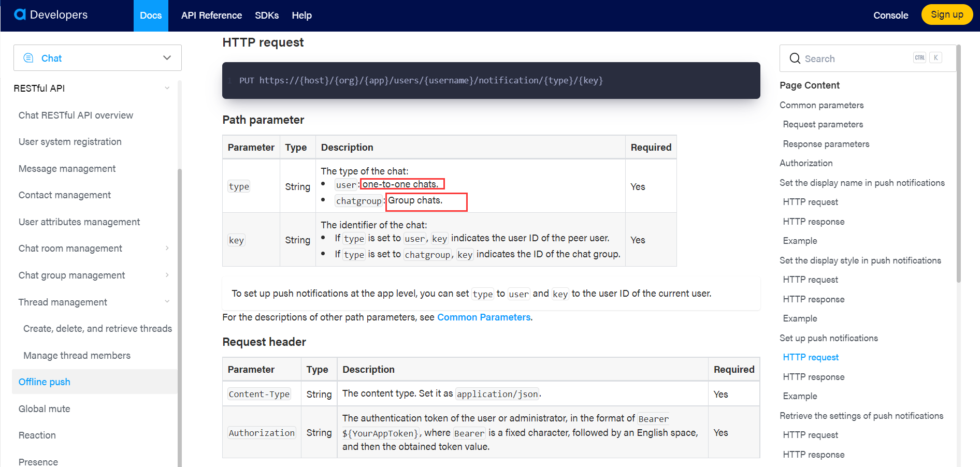Click the Developers logo icon
Screen dimensions: 980x467
(x=20, y=14)
